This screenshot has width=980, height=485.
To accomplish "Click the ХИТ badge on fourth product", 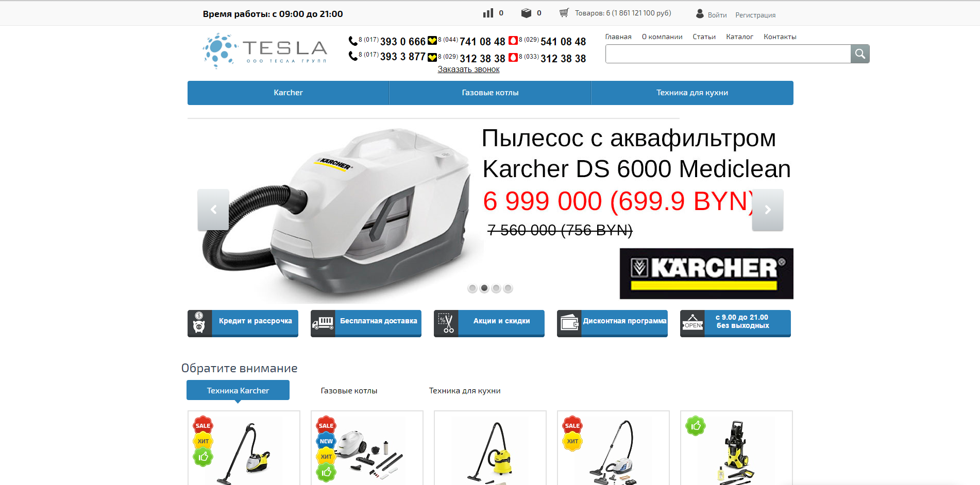I will 572,441.
